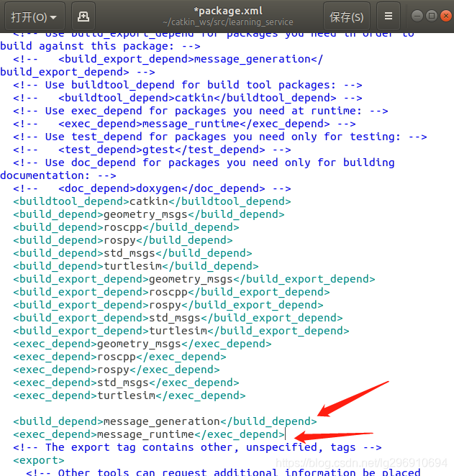Place cursor in message_runtime exec_depend line
Viewport: 454px width, 476px height.
point(149,434)
